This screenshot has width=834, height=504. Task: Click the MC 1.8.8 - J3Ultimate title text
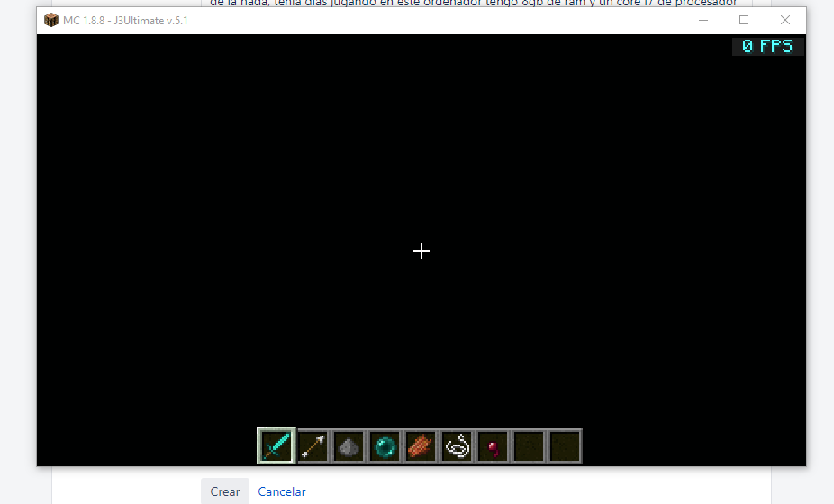pos(125,21)
